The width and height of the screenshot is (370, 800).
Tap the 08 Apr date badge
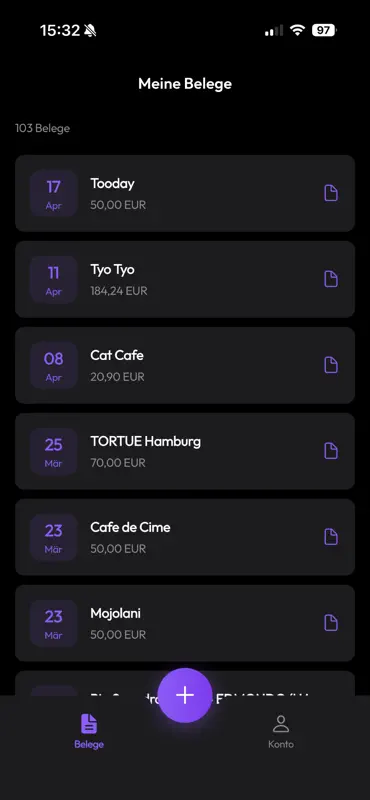tap(54, 365)
